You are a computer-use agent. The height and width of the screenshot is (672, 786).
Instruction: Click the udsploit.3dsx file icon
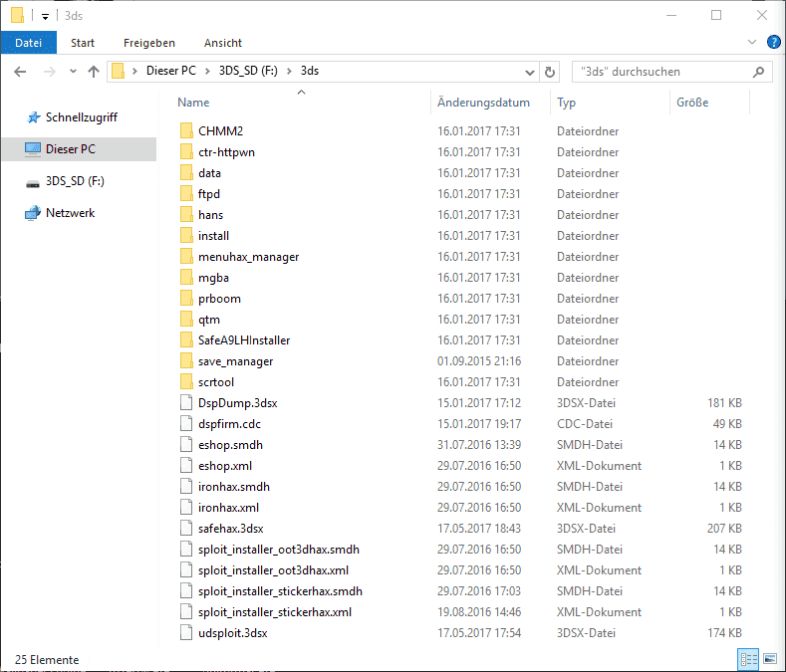[186, 633]
